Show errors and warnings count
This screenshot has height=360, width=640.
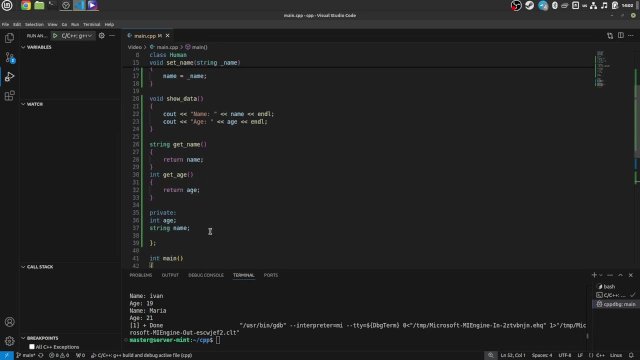[60, 356]
